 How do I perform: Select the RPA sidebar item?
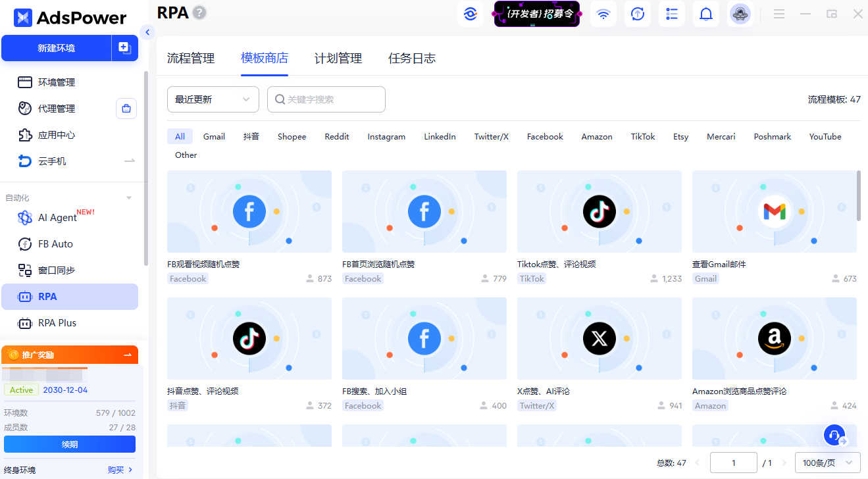pos(70,297)
